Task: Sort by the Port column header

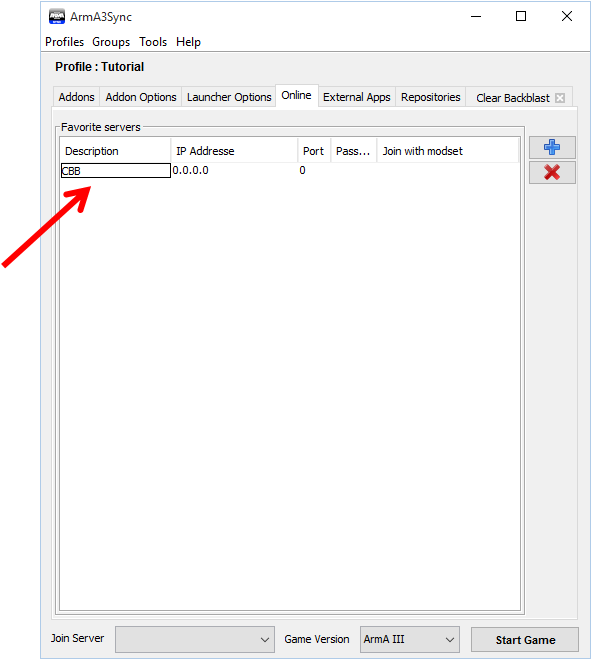Action: pos(314,151)
